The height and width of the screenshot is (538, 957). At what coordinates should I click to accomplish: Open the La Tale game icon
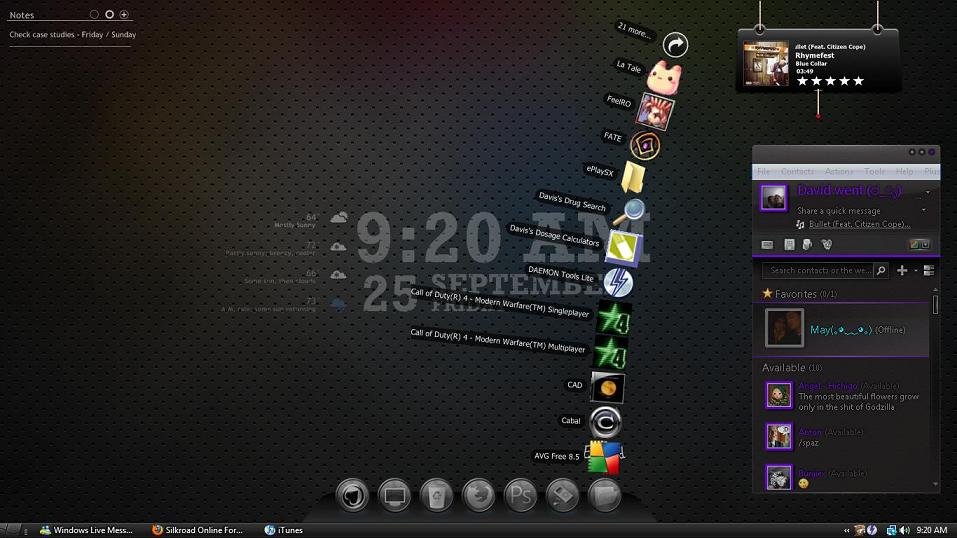(665, 76)
